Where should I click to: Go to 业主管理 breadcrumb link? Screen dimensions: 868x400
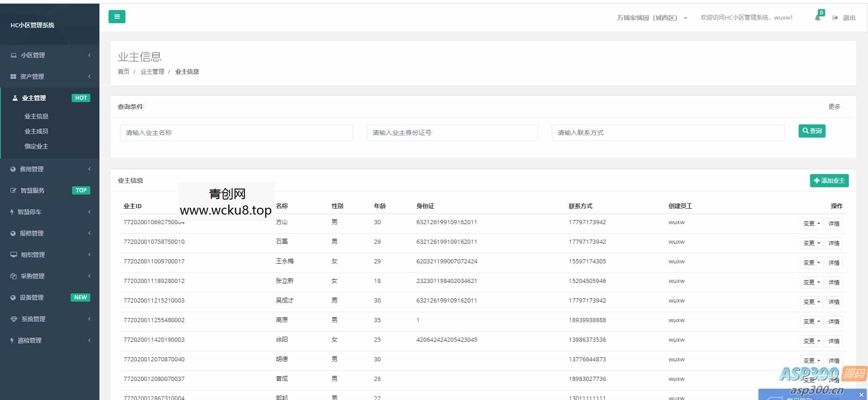[152, 72]
